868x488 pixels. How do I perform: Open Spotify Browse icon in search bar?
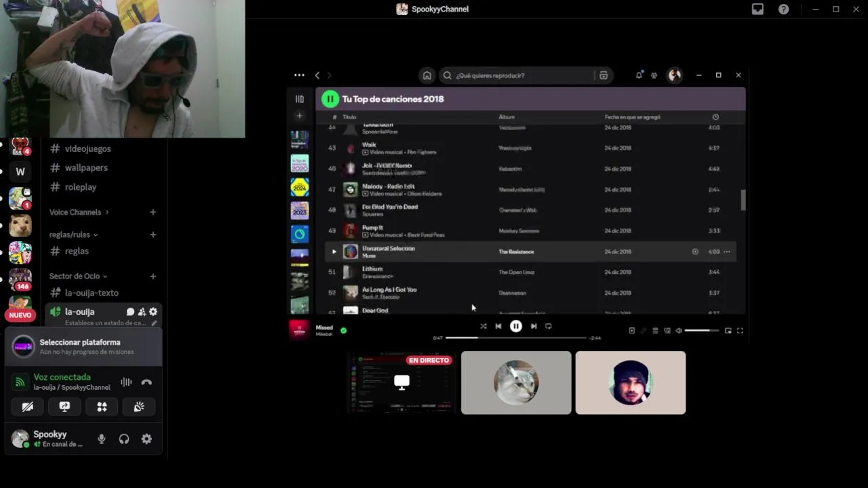[x=604, y=75]
